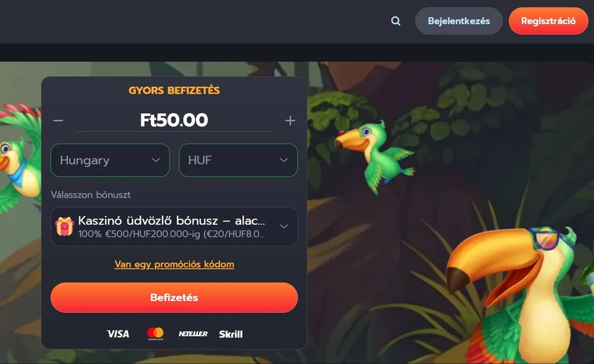Open search with the magnifier icon
The height and width of the screenshot is (364, 594).
coord(395,21)
